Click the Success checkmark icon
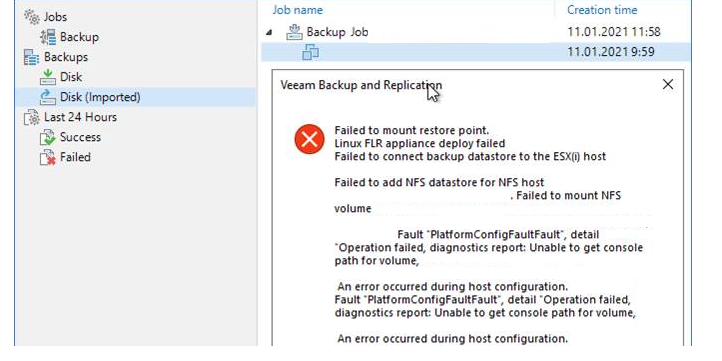The width and height of the screenshot is (722, 361). [48, 137]
